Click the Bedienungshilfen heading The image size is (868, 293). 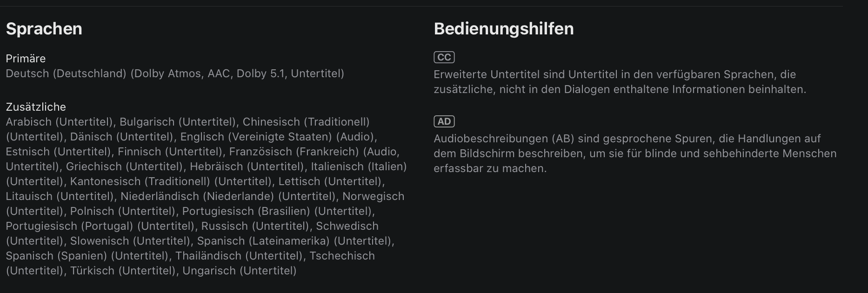pyautogui.click(x=503, y=29)
